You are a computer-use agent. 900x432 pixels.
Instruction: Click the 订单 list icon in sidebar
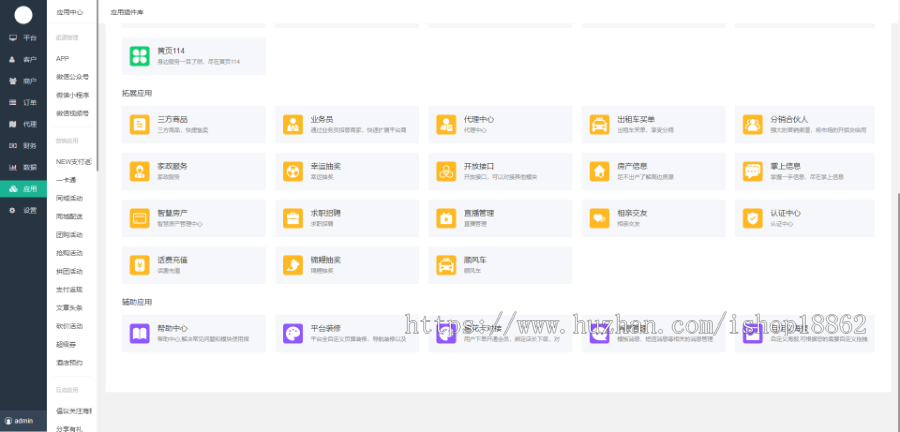click(13, 103)
